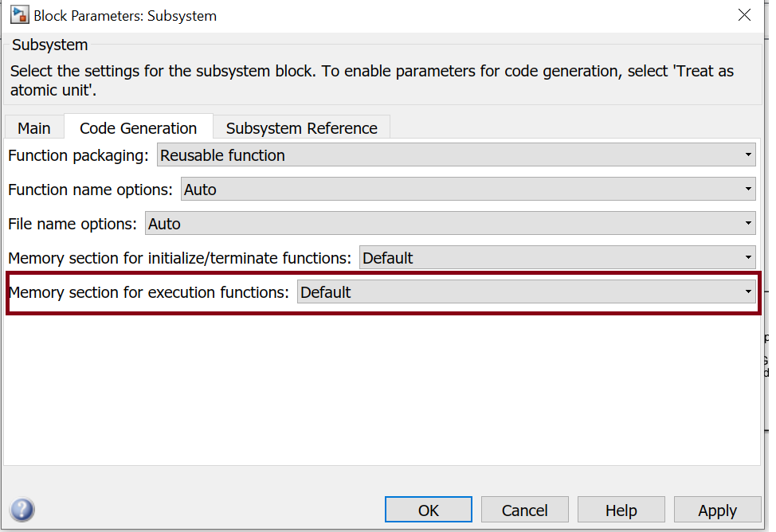
Task: Open the Function packaging combo box
Action: tap(454, 155)
